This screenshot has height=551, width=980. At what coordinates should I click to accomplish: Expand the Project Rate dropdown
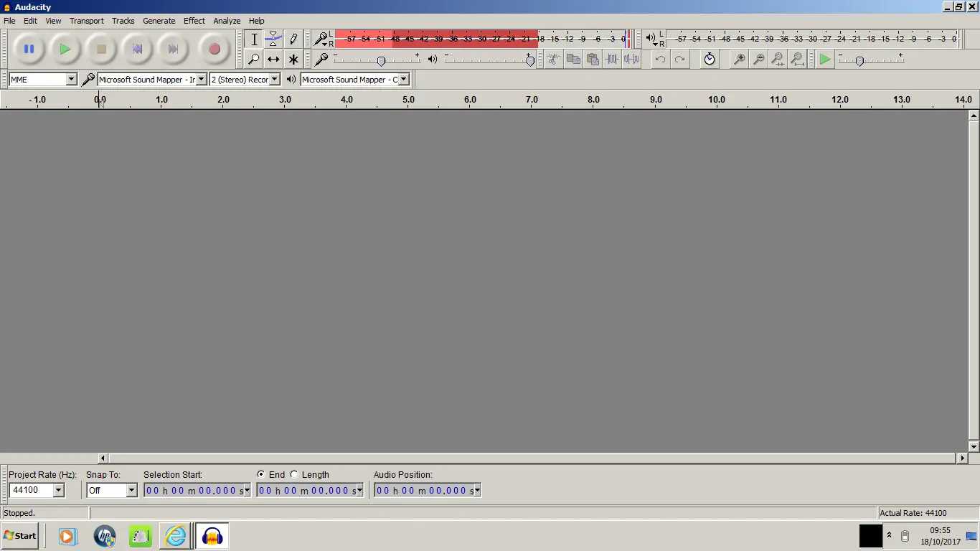58,491
